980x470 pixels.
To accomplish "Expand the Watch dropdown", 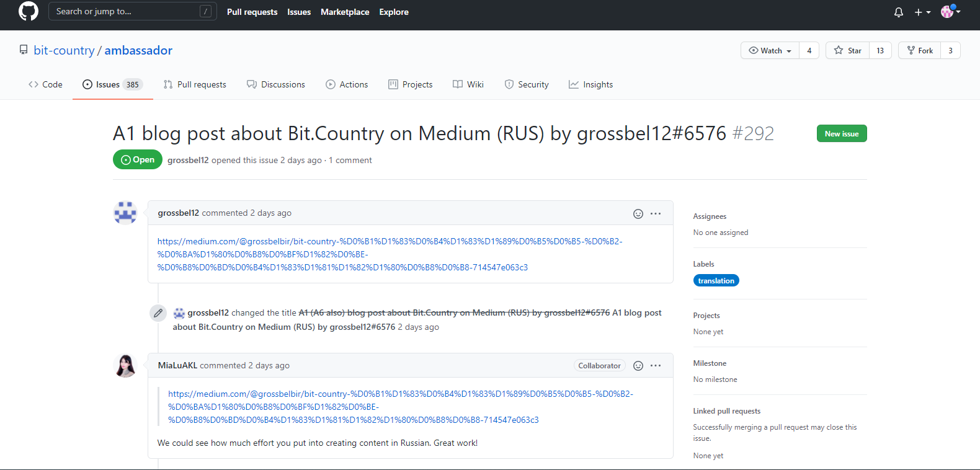I will coord(770,51).
